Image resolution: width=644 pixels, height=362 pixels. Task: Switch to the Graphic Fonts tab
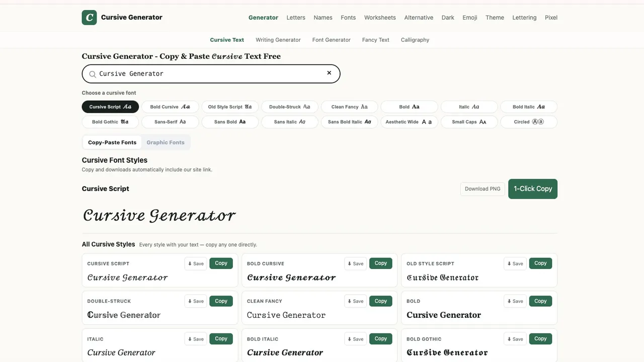coord(166,142)
